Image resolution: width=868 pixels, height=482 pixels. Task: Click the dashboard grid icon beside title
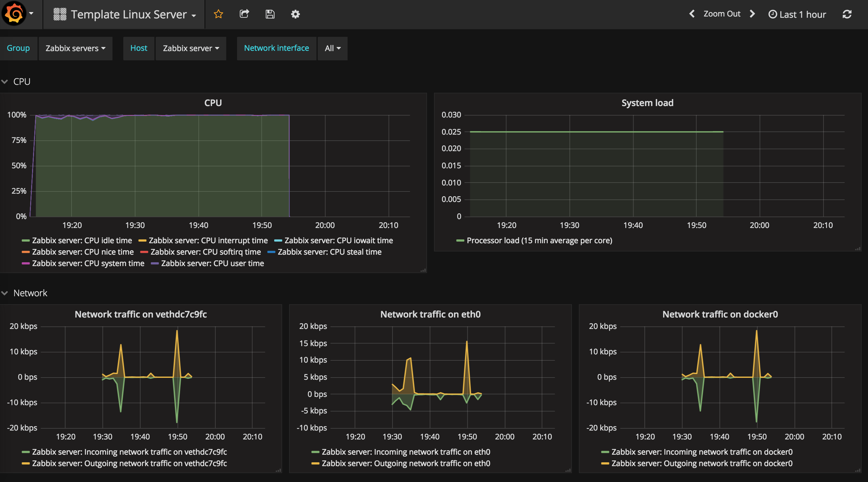click(x=60, y=15)
